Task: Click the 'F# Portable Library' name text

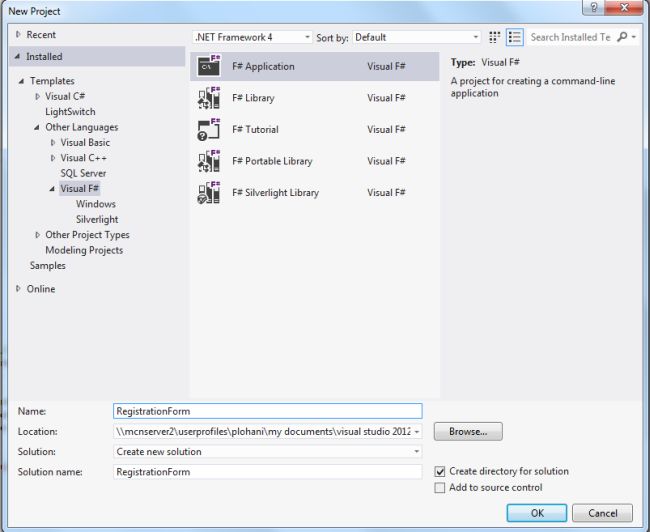Action: [x=272, y=161]
